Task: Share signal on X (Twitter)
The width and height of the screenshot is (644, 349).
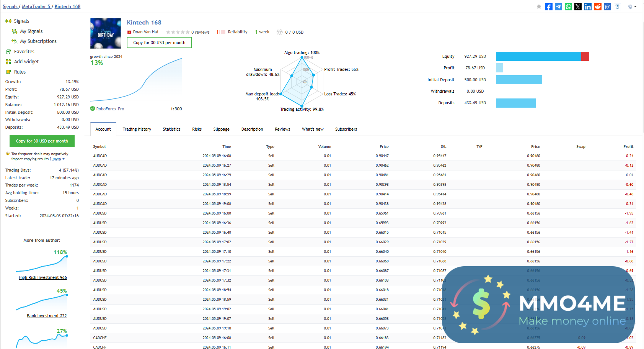Action: point(578,7)
